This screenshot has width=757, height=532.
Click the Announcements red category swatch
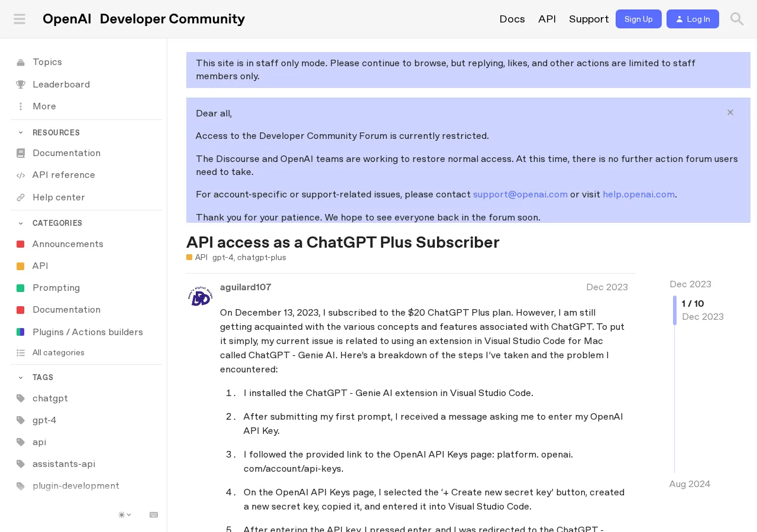[21, 244]
